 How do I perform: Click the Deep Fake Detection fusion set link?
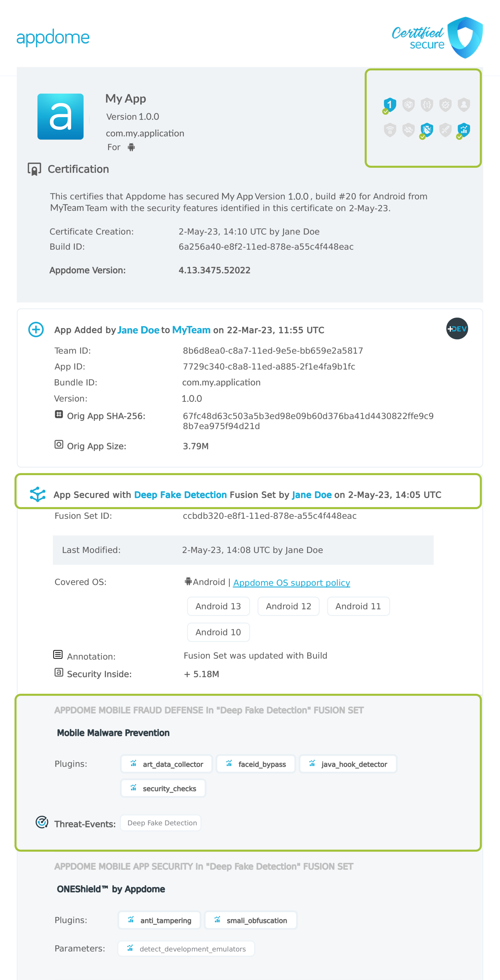pos(180,495)
